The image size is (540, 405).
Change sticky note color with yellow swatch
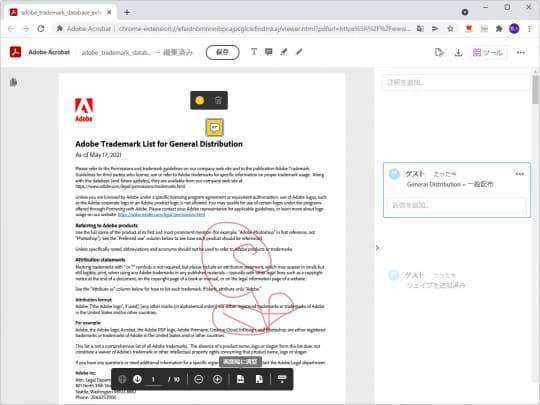(x=200, y=100)
